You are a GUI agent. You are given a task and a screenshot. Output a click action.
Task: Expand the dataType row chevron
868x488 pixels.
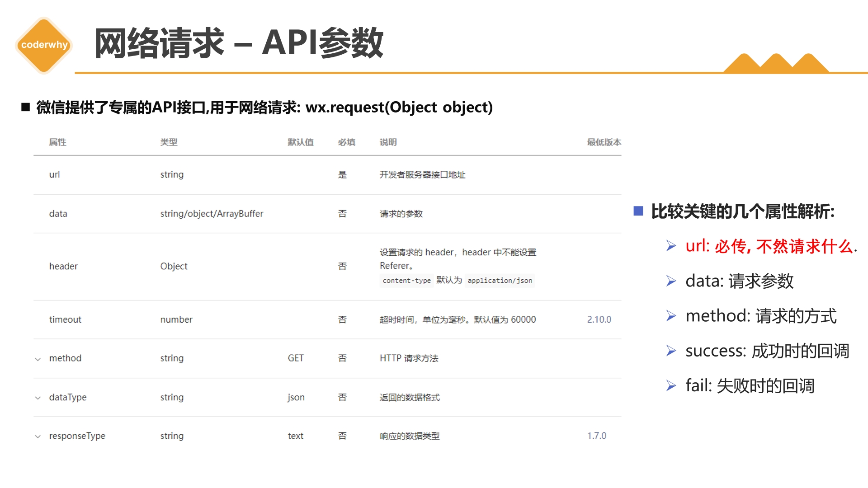(x=38, y=398)
